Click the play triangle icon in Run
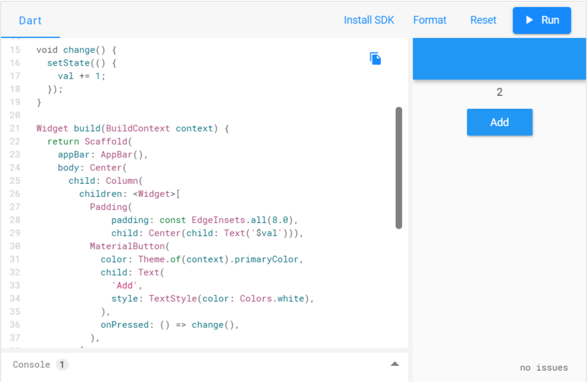 (x=529, y=20)
